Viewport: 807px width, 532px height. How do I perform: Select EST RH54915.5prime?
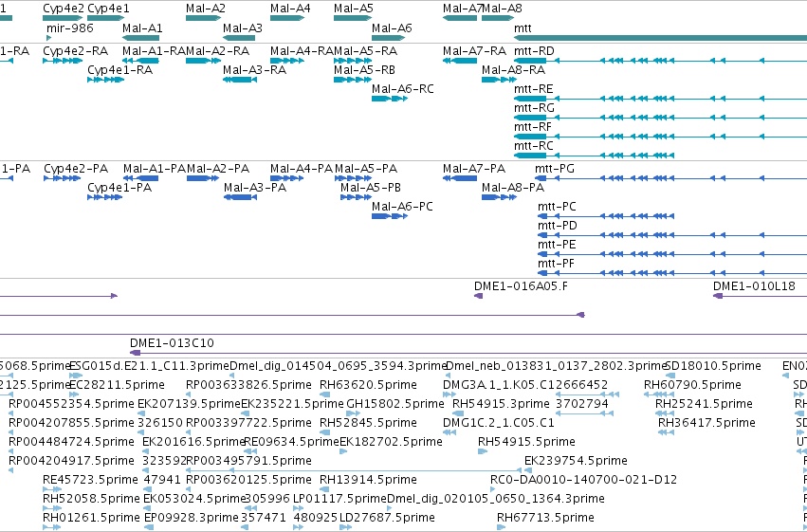483,451
